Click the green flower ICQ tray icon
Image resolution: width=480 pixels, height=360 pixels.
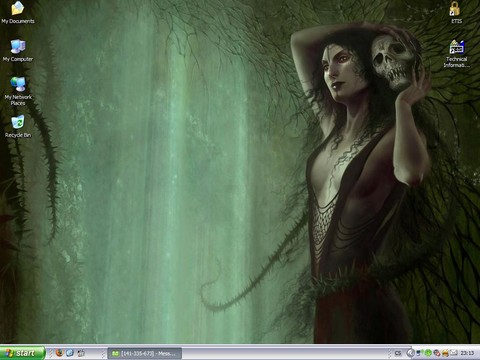pyautogui.click(x=428, y=353)
